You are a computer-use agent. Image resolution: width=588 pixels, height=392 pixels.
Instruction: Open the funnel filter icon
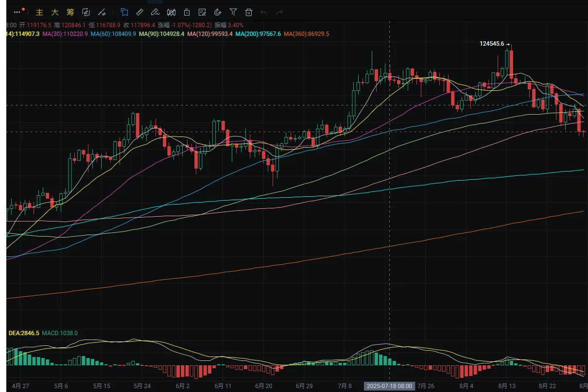233,12
